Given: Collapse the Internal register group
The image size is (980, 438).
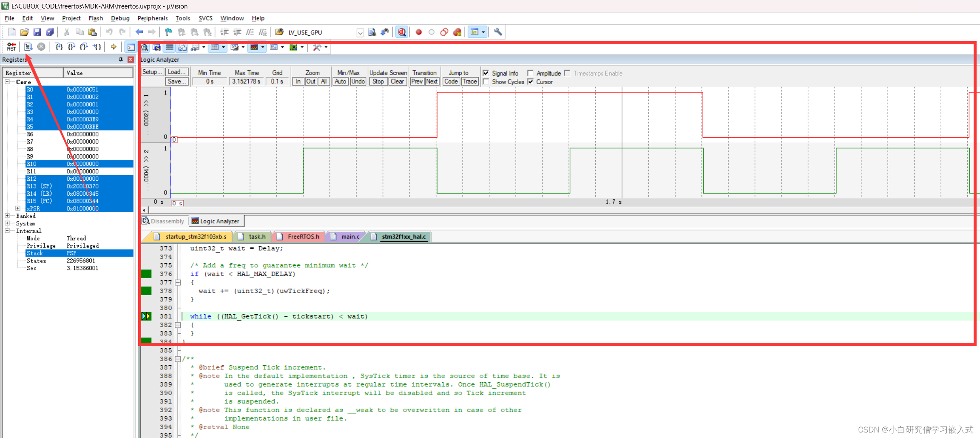Looking at the screenshot, I should point(7,230).
